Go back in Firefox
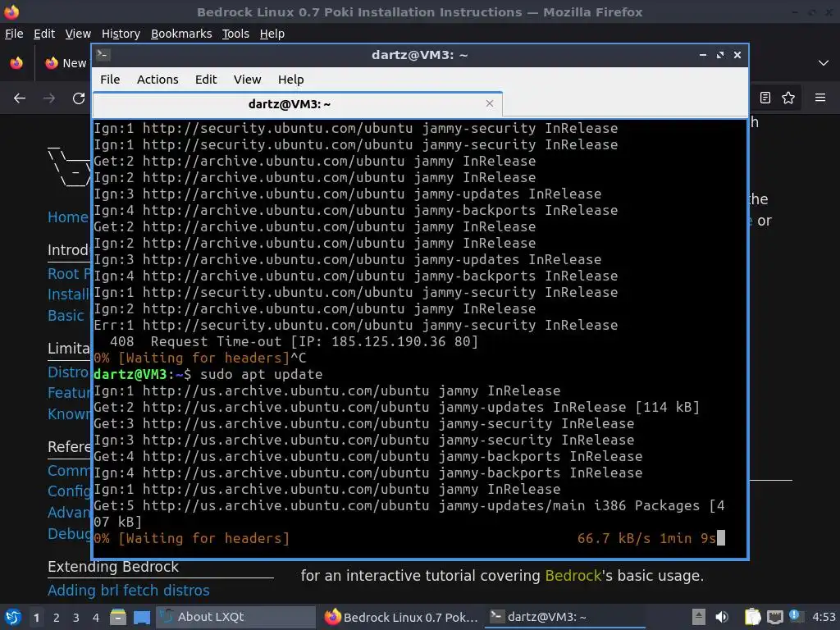The height and width of the screenshot is (630, 840). (20, 98)
